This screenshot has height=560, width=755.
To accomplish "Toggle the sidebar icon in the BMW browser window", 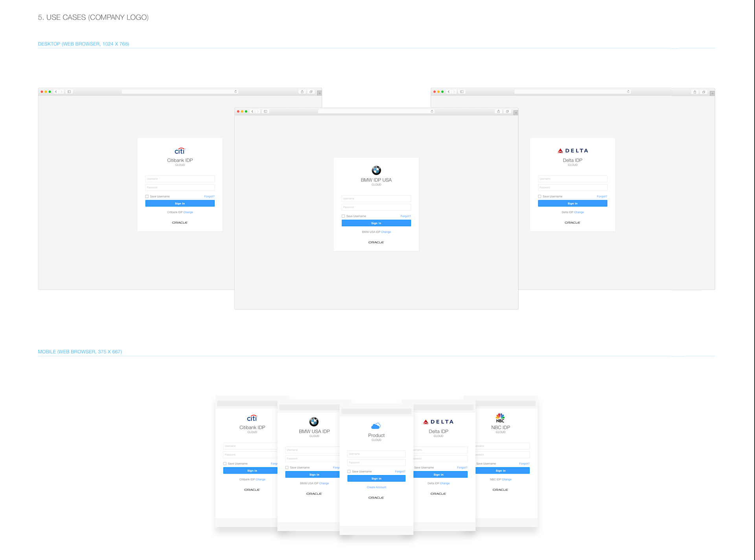I will tap(265, 111).
